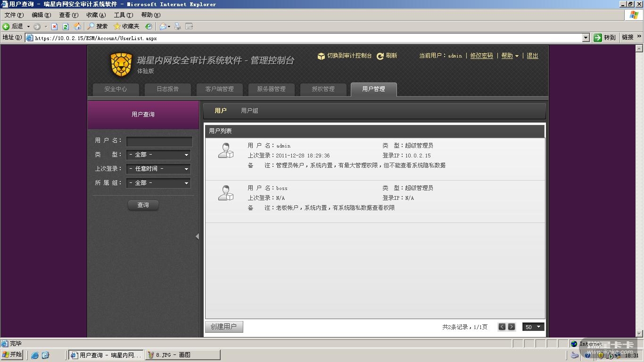
Task: Click the refresh (刷新) icon in header
Action: point(380,56)
